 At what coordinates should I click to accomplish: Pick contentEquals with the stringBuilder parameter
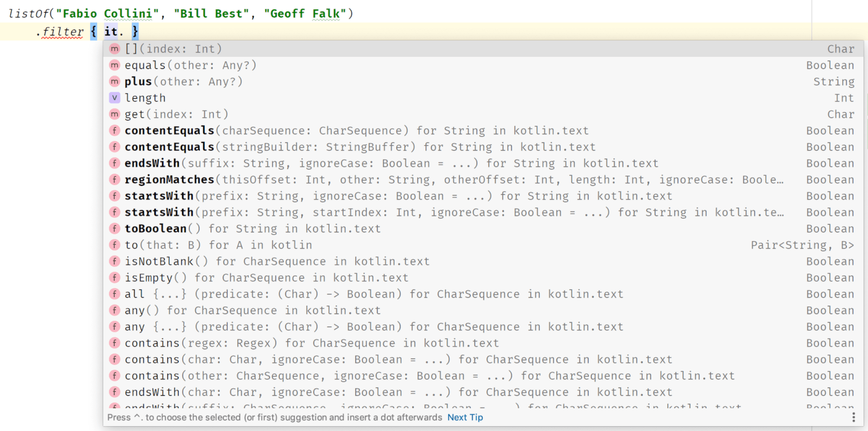pos(359,147)
